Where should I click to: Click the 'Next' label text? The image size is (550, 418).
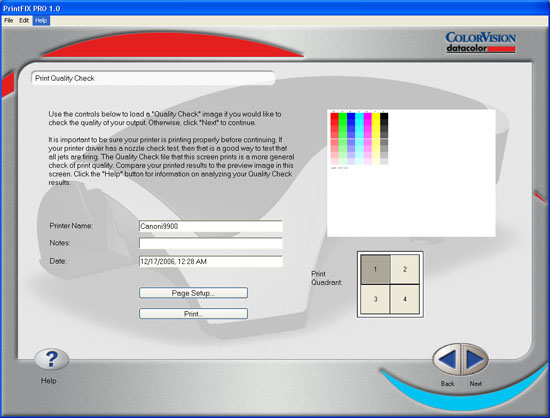(476, 384)
